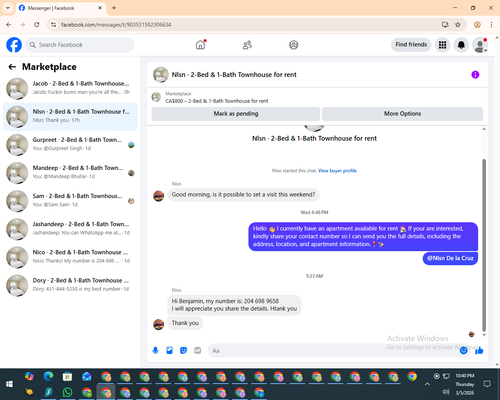Open the Dory townhouse conversation
Viewport: 500px width, 400px height.
70,286
